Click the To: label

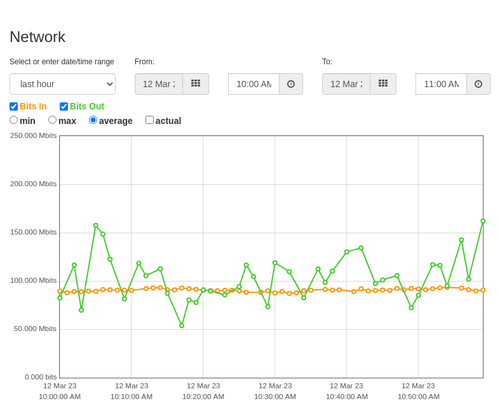[x=327, y=62]
